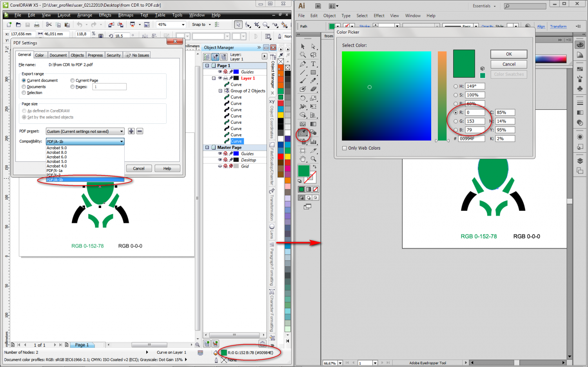Click inside the Select Color field
Image resolution: width=588 pixels, height=367 pixels.
(x=386, y=96)
